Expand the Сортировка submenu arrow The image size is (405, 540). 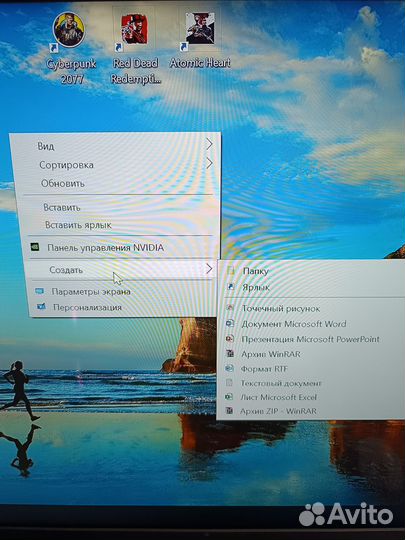coord(209,164)
